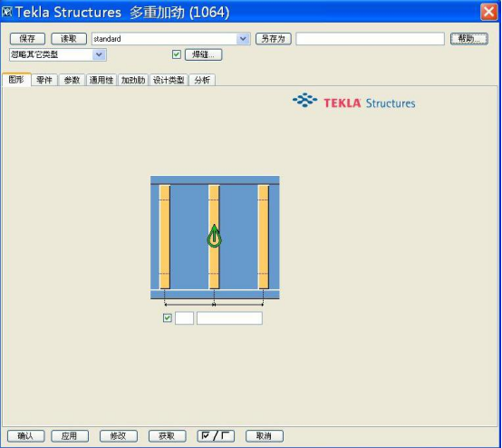
Task: Open help with the 帮助 button
Action: pyautogui.click(x=469, y=39)
